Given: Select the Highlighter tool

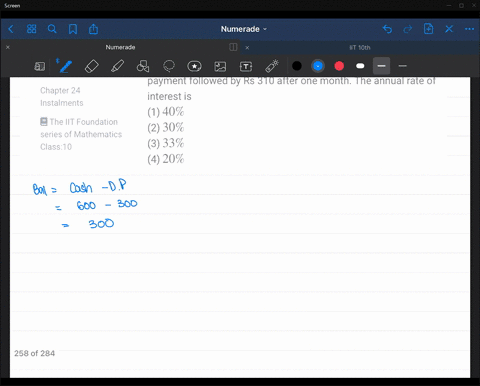Looking at the screenshot, I should pyautogui.click(x=117, y=66).
